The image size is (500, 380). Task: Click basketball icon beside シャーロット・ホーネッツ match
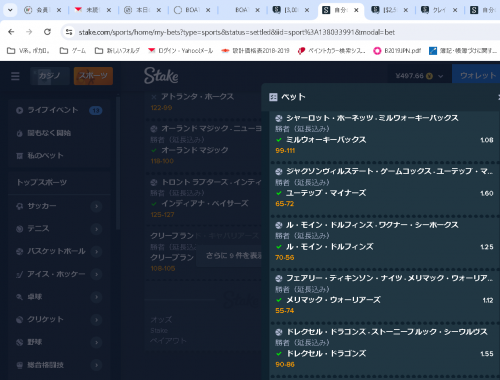pos(279,118)
